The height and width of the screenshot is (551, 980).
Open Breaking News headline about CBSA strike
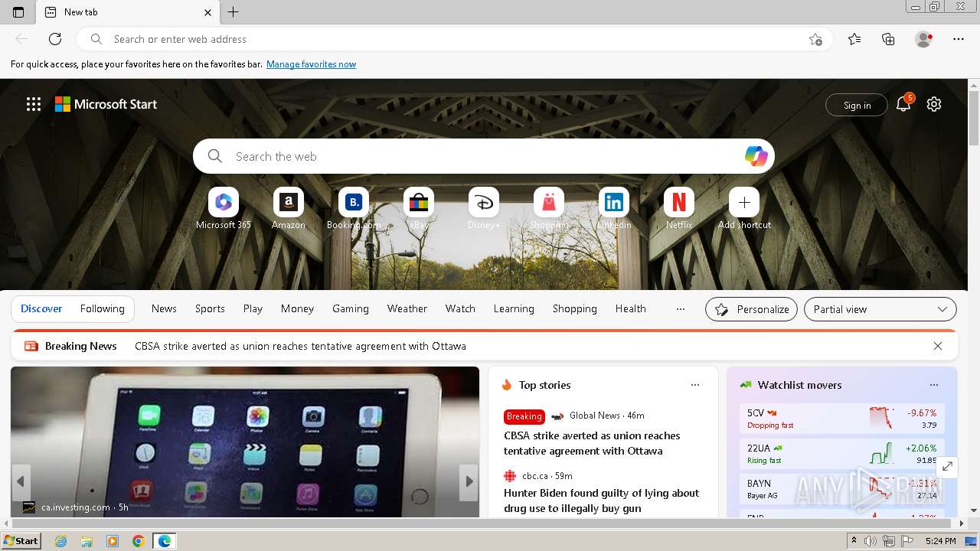click(300, 346)
